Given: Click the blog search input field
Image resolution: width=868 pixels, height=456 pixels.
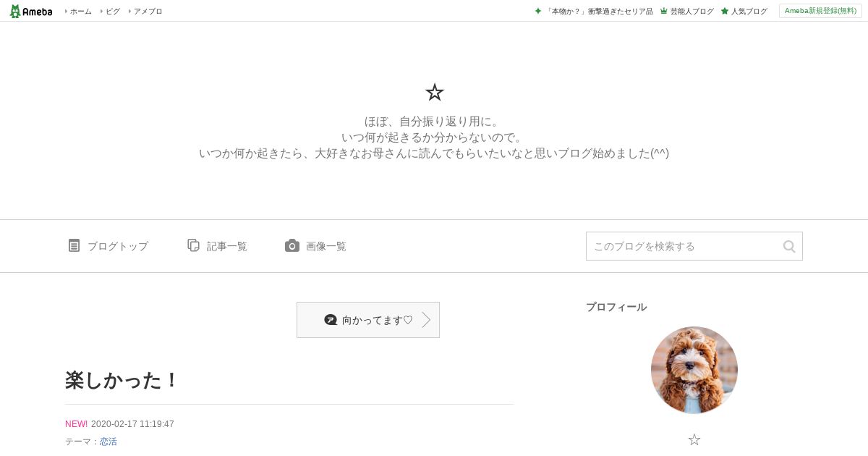Looking at the screenshot, I should (x=684, y=246).
